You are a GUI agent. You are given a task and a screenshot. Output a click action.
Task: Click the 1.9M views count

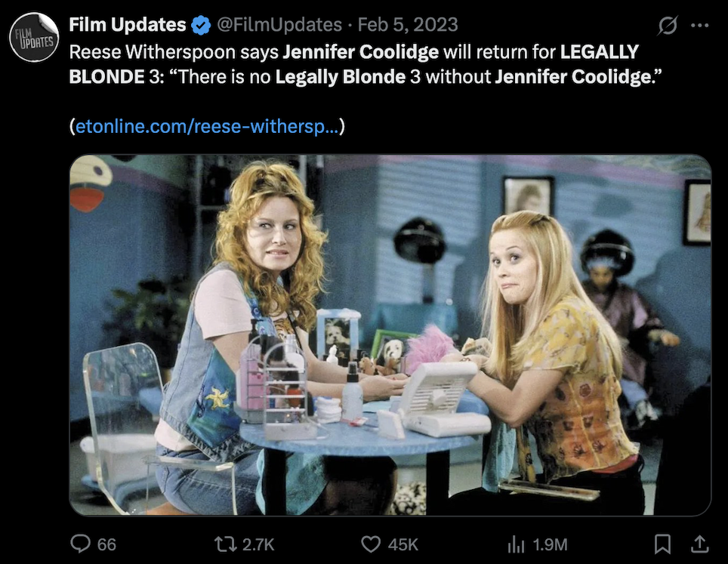550,544
